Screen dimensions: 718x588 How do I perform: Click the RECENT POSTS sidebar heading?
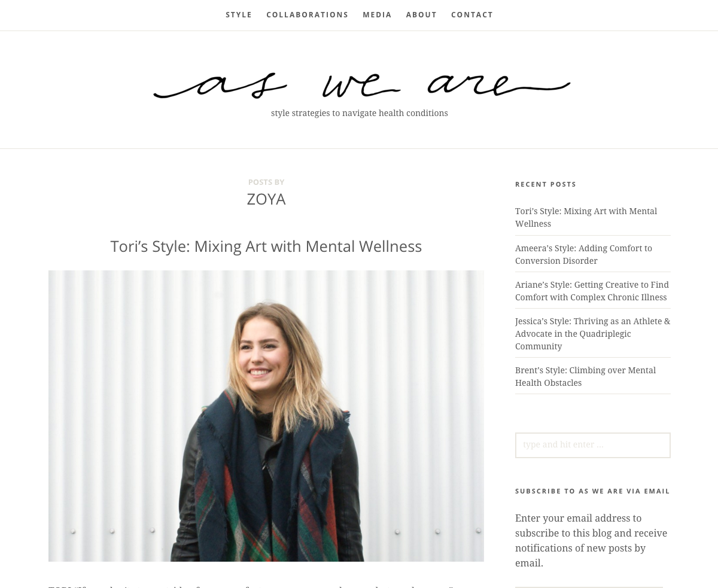tap(546, 184)
